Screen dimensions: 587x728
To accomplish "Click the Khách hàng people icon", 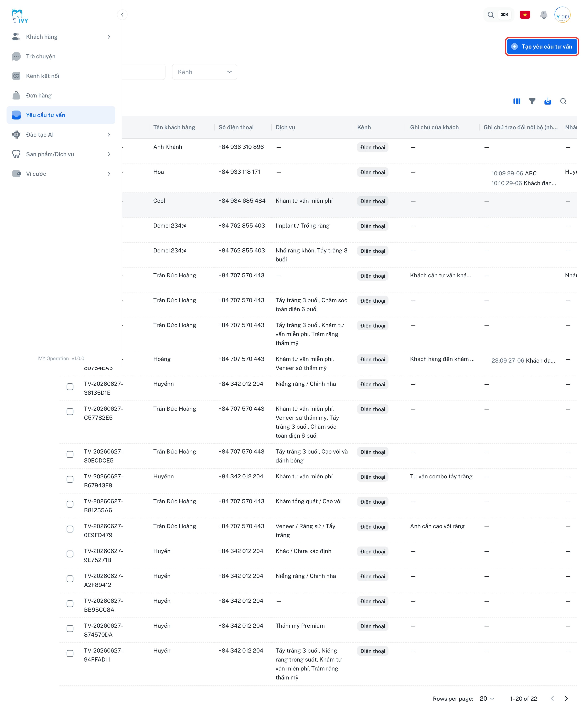I will (x=16, y=37).
